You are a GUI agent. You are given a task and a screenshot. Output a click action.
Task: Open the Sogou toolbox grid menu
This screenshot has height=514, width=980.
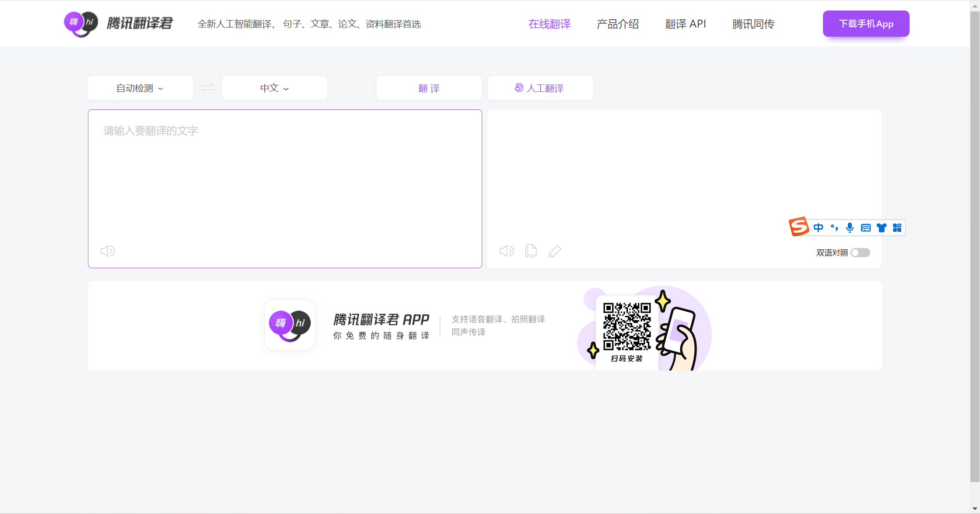[x=897, y=227]
